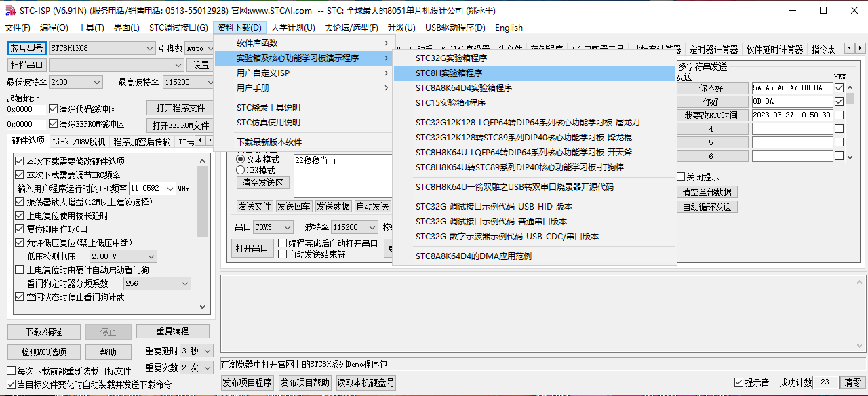Select the HEX模式 radio button

(x=240, y=170)
